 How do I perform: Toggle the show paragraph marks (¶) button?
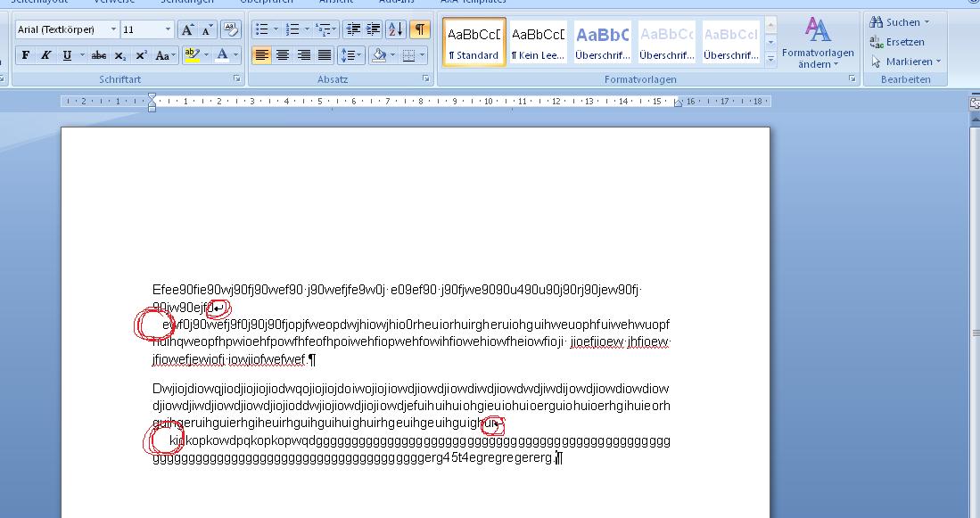420,29
